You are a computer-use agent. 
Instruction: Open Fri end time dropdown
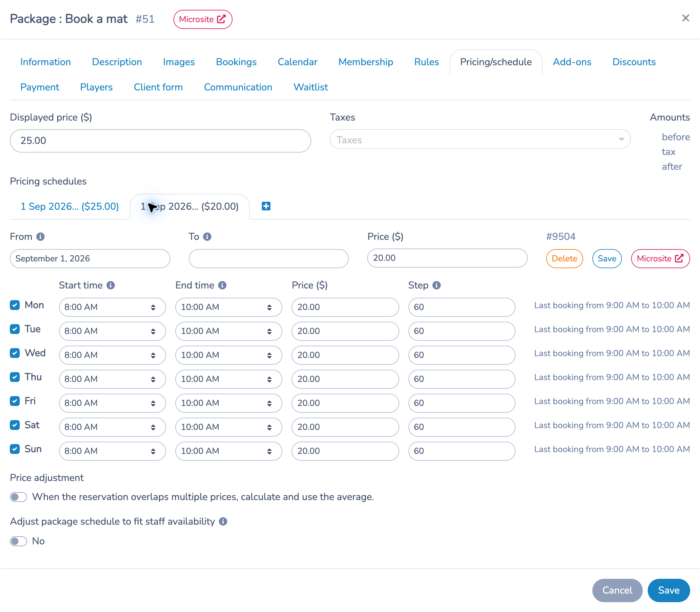(229, 403)
